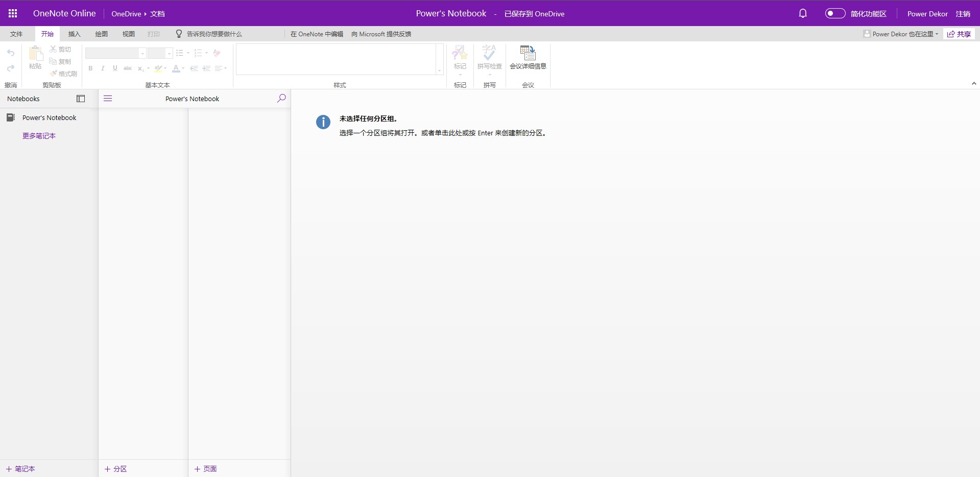The height and width of the screenshot is (477, 980).
Task: Toggle italic formatting
Action: tap(103, 68)
